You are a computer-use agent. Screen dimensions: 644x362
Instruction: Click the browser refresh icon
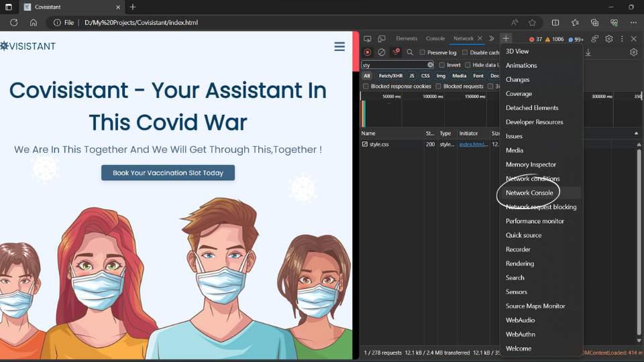click(x=13, y=22)
